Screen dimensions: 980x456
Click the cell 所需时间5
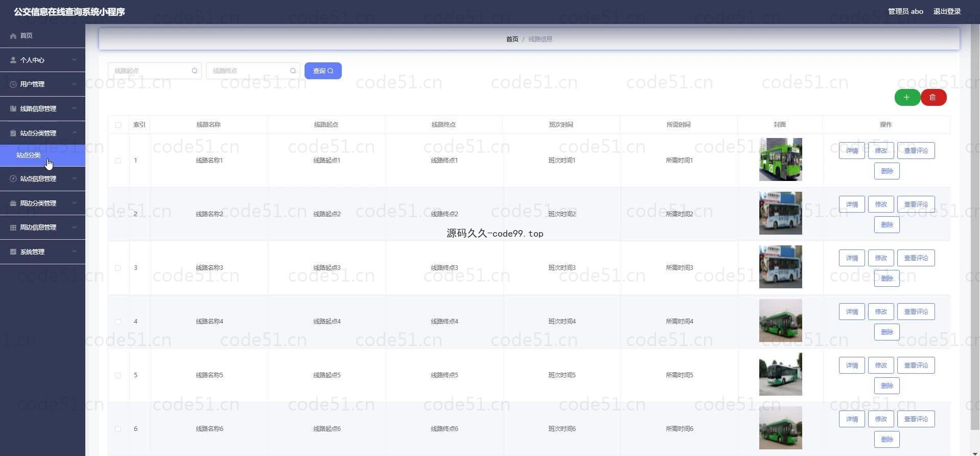pyautogui.click(x=680, y=375)
